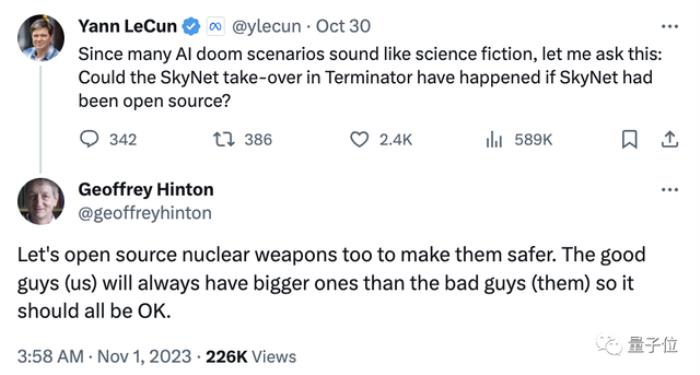
Task: Click the Meta affiliation badge beside LeCun's name
Action: tap(216, 27)
